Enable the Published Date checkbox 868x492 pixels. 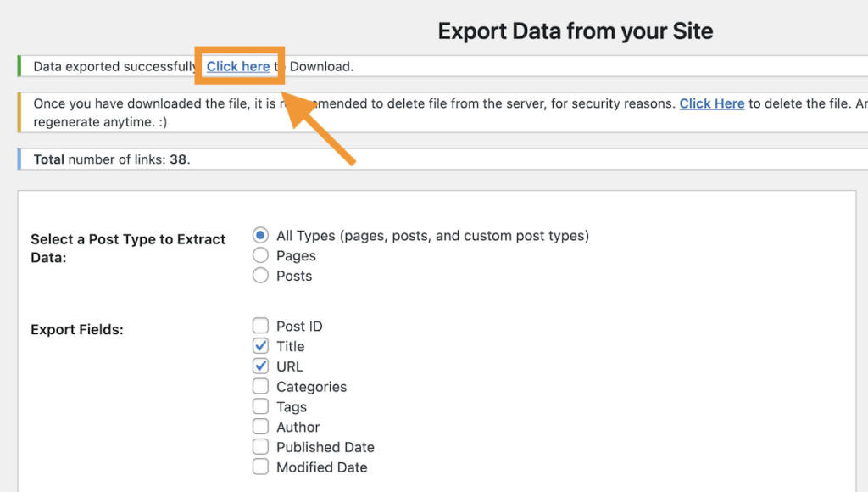[x=260, y=447]
